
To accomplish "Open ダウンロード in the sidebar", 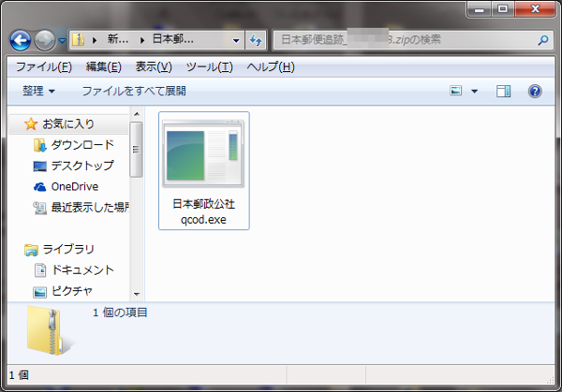I will coord(82,145).
